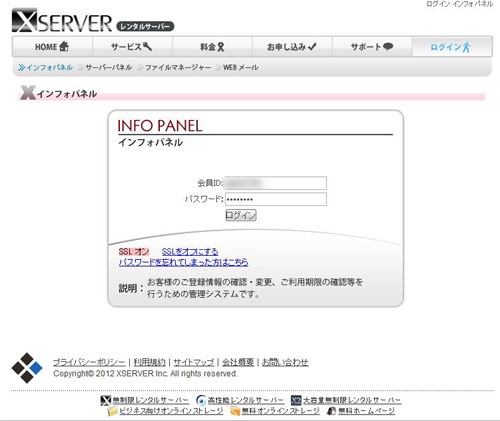Focus the パスワード input field
The width and height of the screenshot is (500, 421).
[276, 199]
